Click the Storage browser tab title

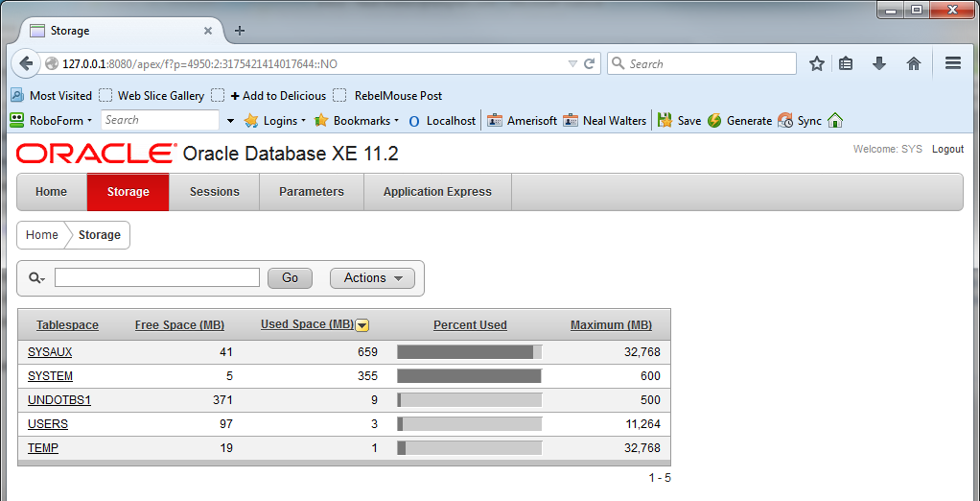(70, 31)
